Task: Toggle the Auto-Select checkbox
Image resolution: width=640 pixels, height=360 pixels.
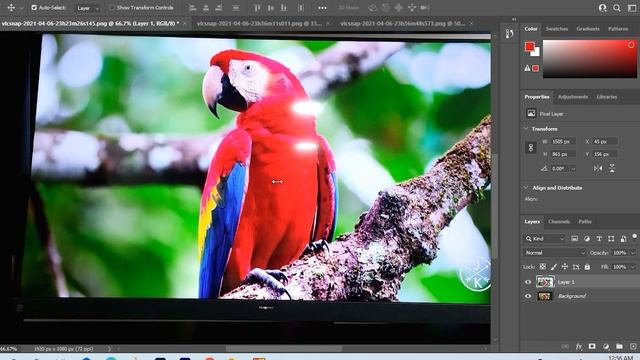Action: tap(34, 7)
